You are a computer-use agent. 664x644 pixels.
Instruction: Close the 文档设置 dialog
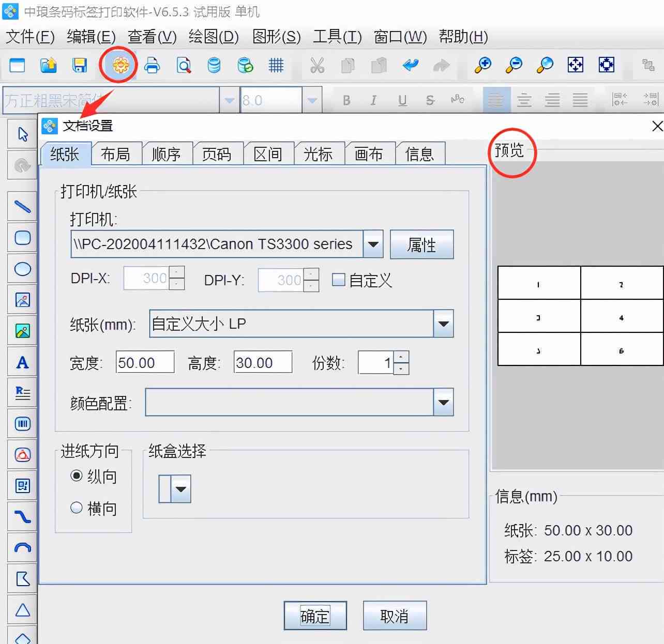657,126
